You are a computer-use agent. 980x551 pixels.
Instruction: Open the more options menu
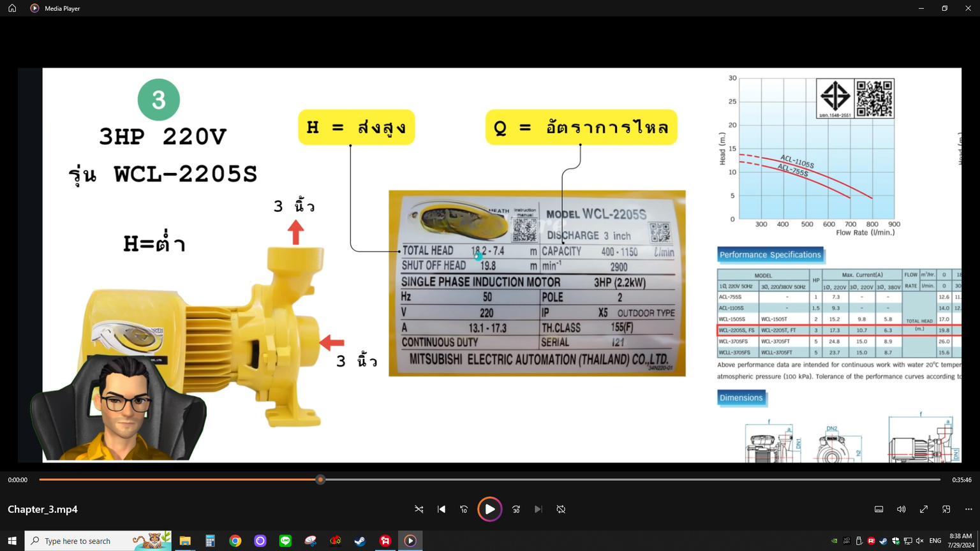point(969,509)
